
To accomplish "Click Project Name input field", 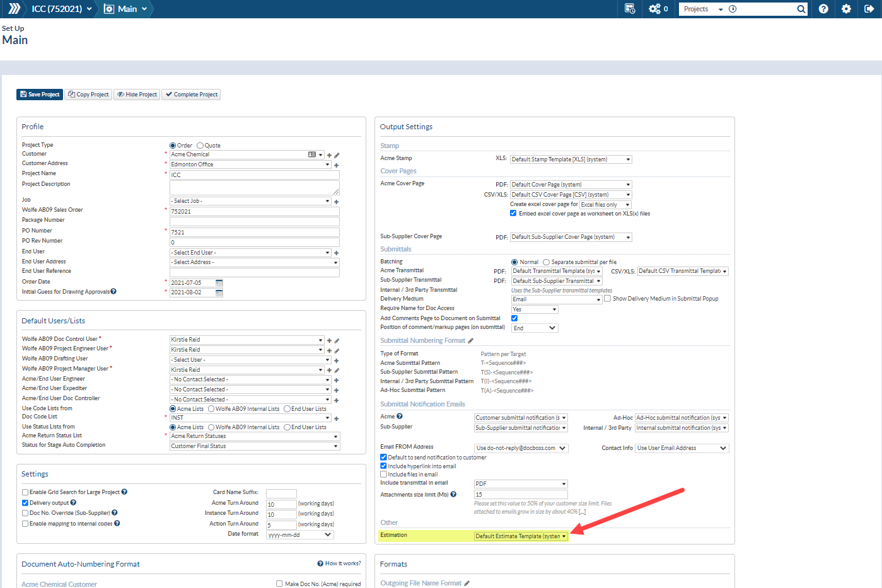I will tap(255, 175).
